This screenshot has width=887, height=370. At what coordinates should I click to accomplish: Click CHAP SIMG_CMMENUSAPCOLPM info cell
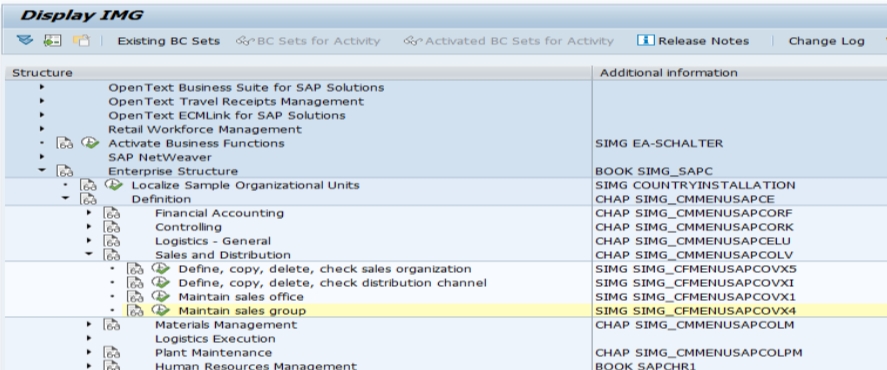pos(699,352)
